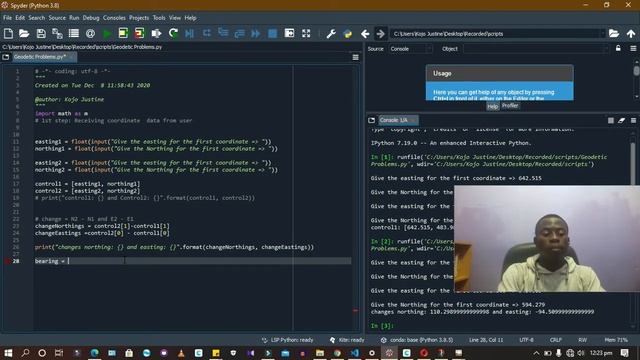
Task: Clear console with the eraser icon
Action: click(621, 120)
